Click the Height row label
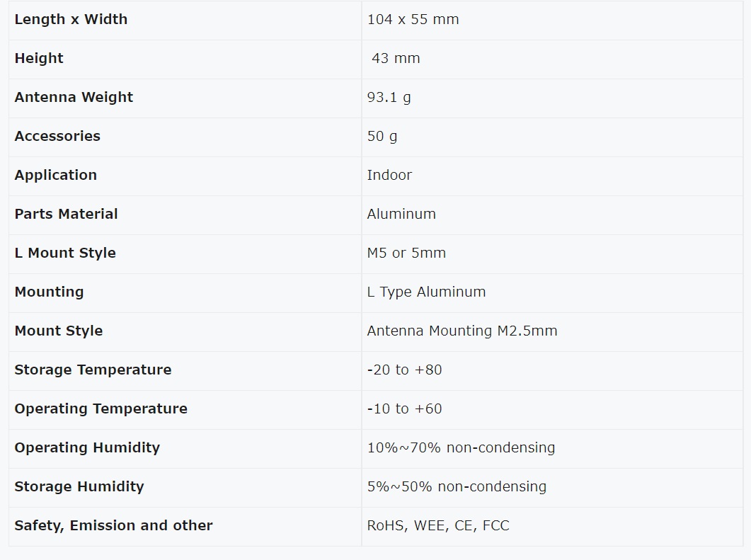The height and width of the screenshot is (560, 751). click(x=39, y=59)
